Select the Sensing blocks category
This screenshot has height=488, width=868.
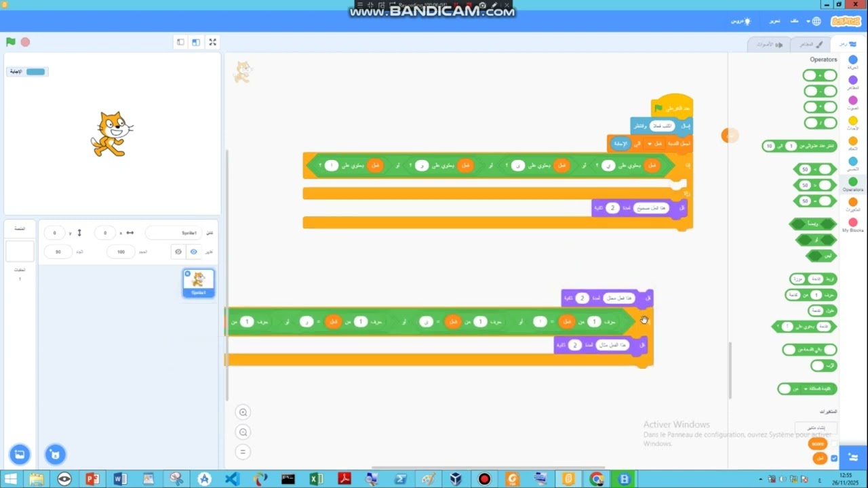[x=853, y=165]
